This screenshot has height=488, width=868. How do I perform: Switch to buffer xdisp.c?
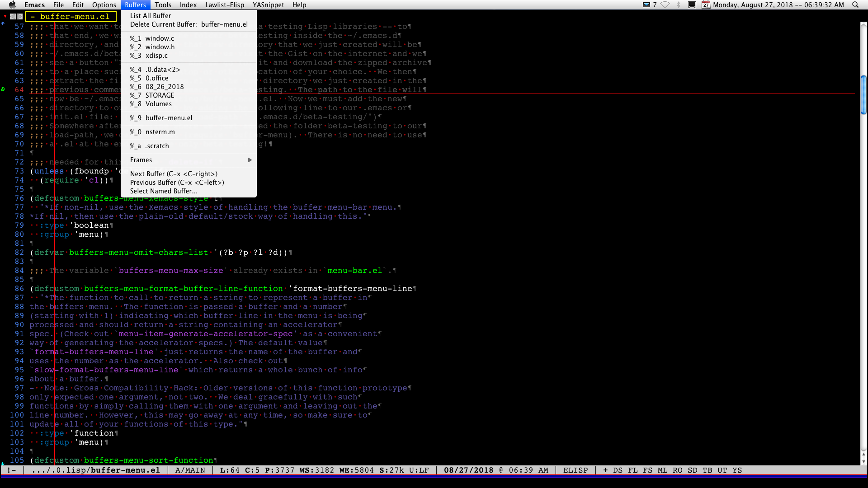189,55
